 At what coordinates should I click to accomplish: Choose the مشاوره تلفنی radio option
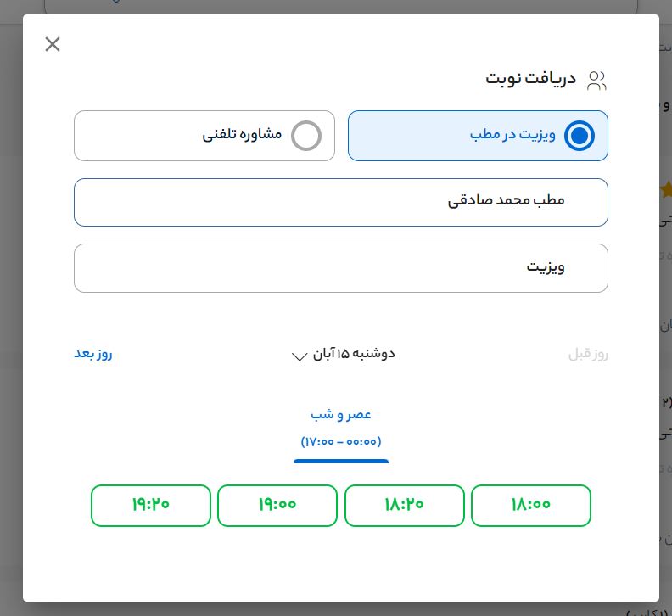pyautogui.click(x=306, y=136)
